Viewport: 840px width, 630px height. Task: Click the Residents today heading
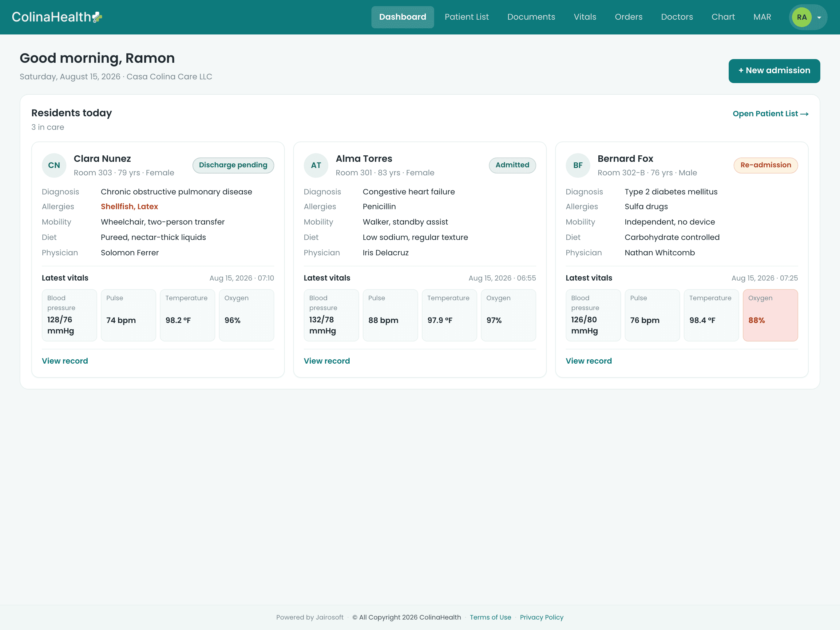[x=71, y=113]
